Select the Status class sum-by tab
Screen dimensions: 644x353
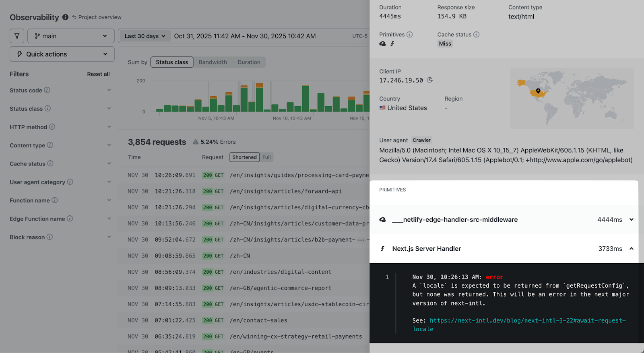click(172, 62)
